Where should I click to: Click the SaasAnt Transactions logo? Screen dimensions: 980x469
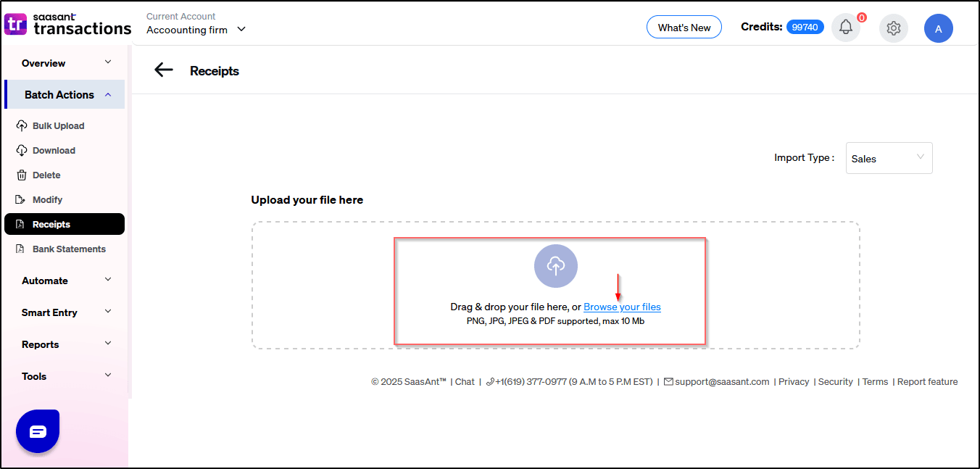point(68,25)
